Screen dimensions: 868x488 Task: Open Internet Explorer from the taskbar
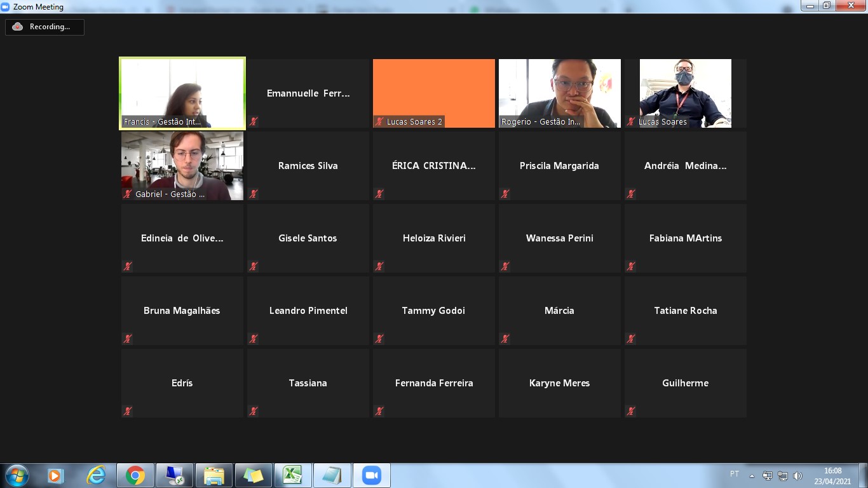point(96,475)
